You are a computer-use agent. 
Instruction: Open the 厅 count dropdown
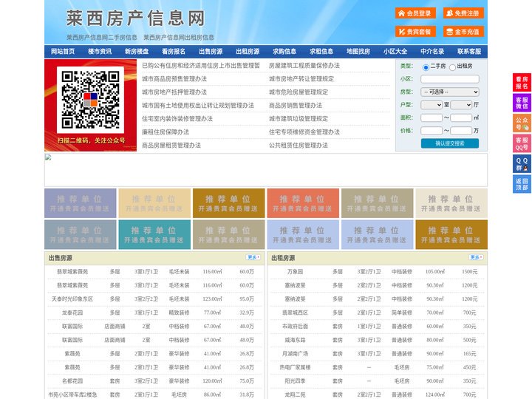(461, 105)
